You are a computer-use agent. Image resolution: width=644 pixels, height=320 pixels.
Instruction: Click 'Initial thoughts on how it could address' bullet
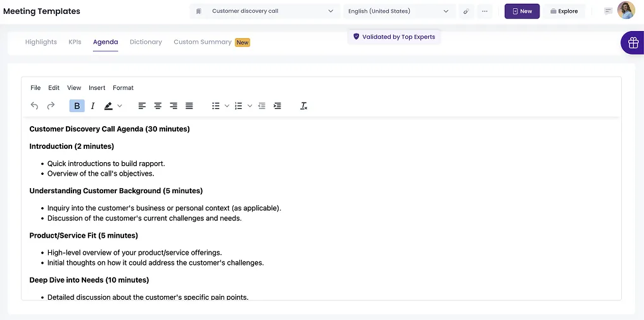pos(156,262)
